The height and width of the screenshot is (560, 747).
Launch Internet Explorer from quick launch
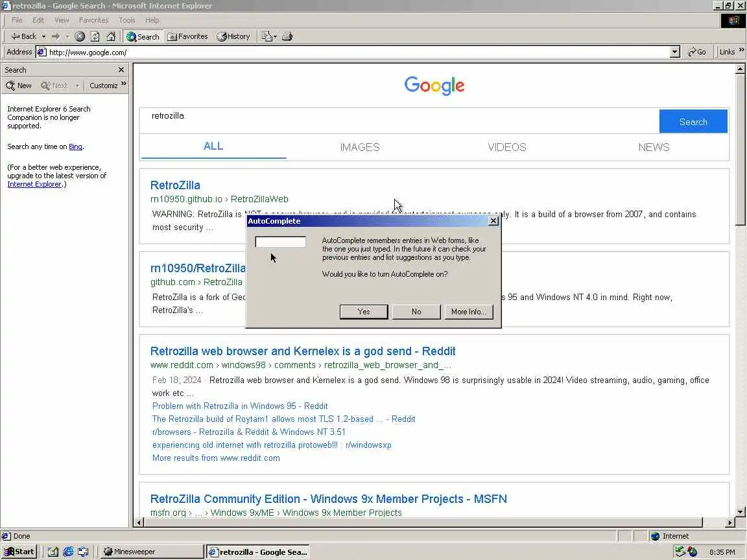point(68,552)
